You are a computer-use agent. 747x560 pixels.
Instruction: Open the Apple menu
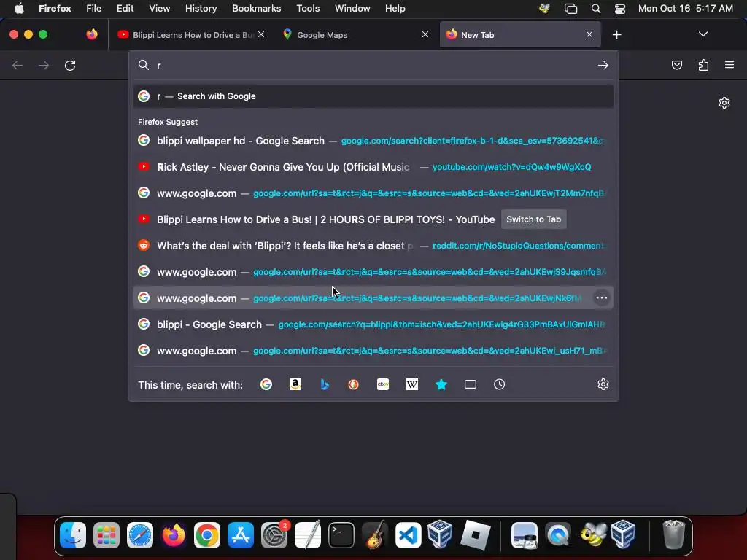click(x=19, y=9)
